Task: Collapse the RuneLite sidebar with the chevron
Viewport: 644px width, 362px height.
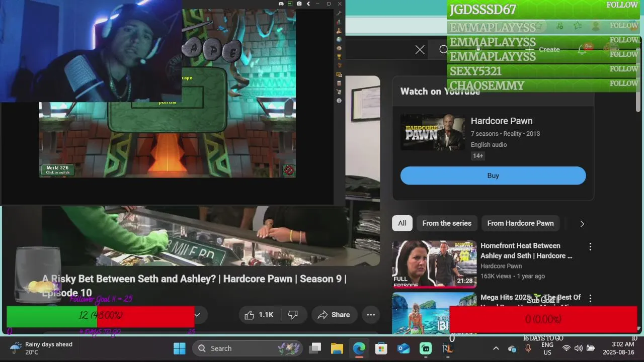Action: [308, 4]
